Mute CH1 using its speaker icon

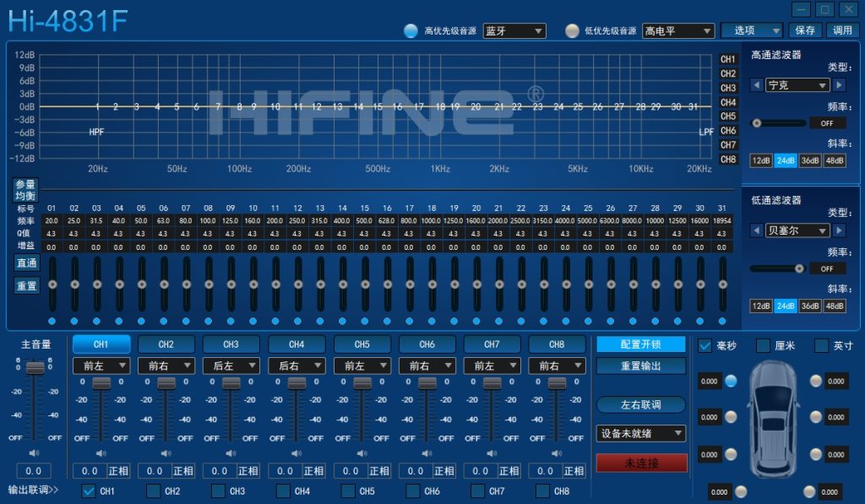pos(101,453)
